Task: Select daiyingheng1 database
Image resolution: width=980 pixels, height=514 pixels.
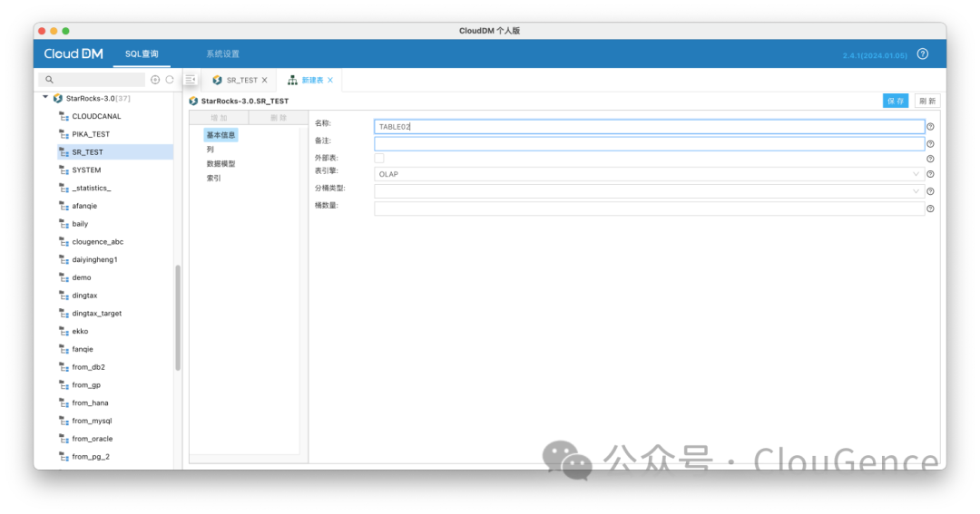Action: 94,260
